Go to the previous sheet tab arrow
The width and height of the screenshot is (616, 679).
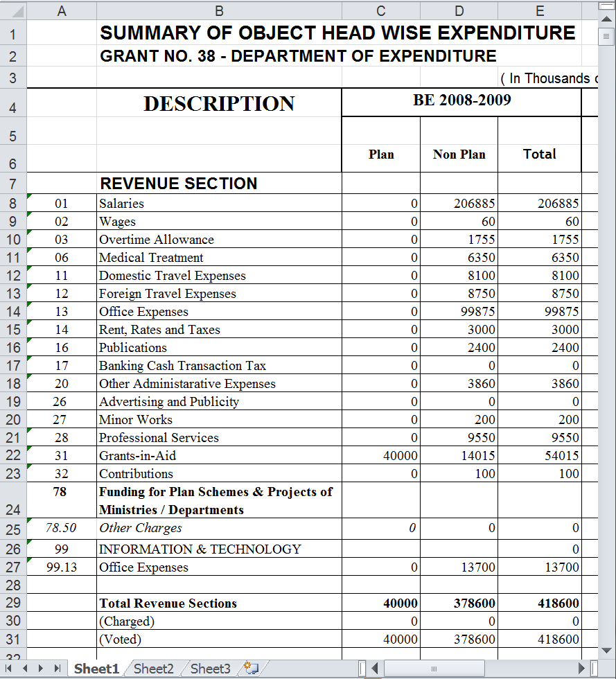pos(25,668)
